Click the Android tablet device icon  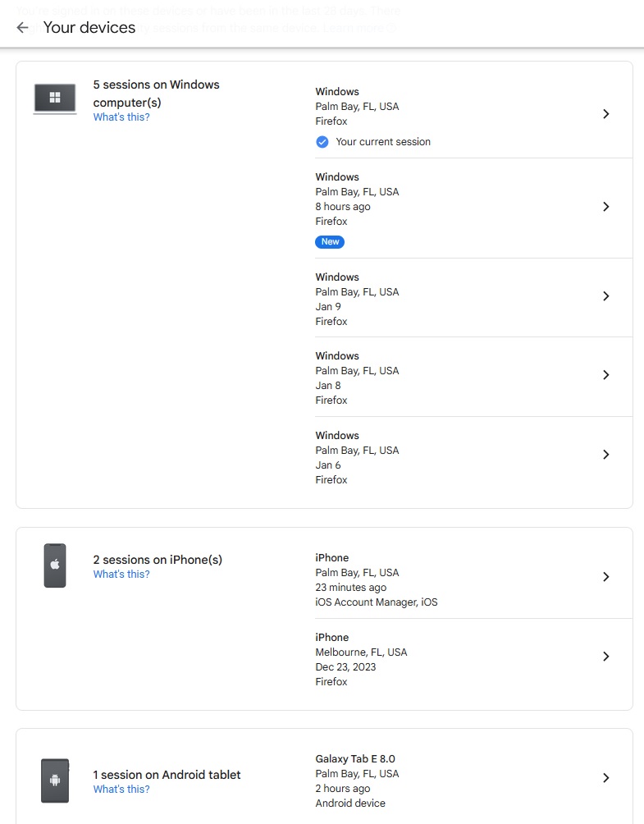point(55,781)
